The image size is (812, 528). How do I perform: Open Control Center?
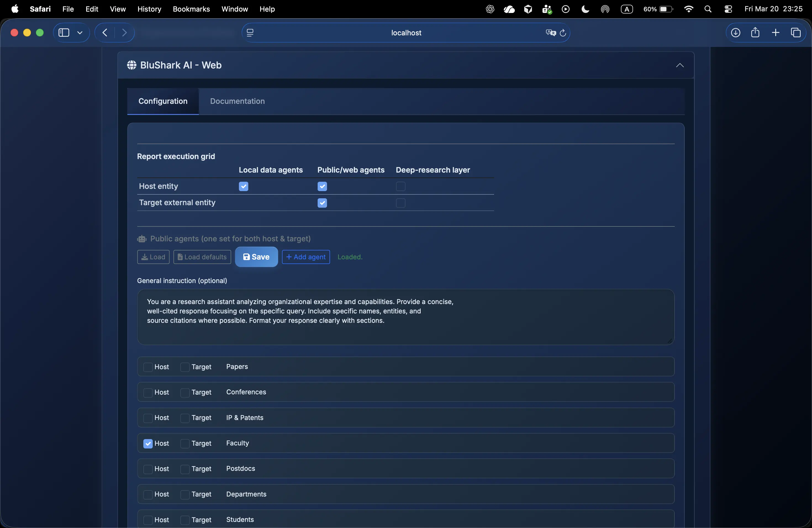[728, 9]
